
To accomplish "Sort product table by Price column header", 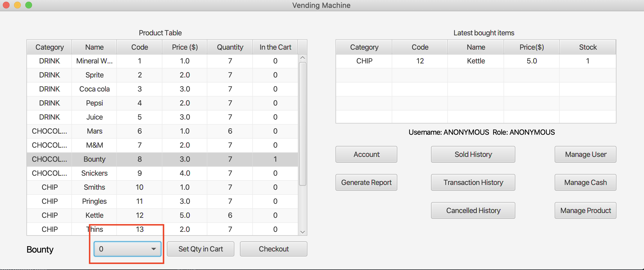I will pyautogui.click(x=185, y=47).
